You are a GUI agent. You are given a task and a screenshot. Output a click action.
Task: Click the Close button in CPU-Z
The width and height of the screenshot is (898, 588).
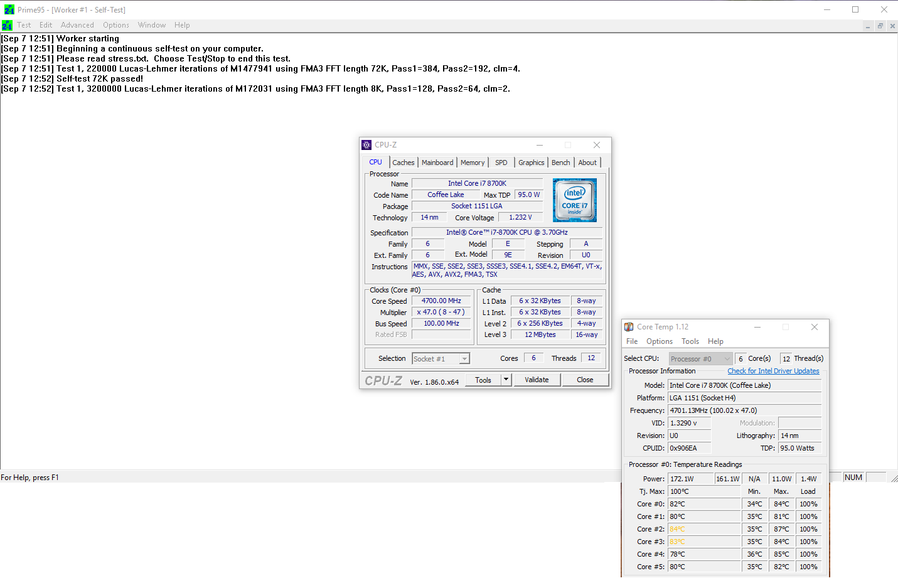585,380
